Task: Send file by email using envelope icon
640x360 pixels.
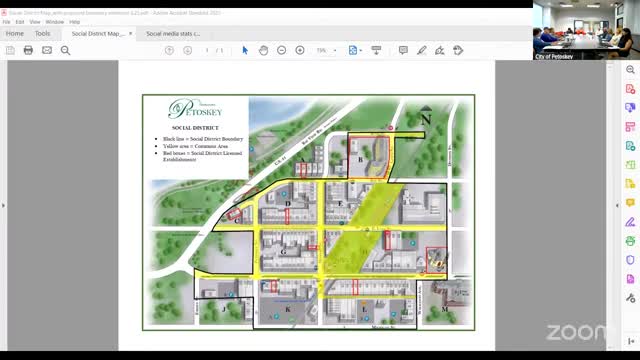Action: (x=47, y=50)
